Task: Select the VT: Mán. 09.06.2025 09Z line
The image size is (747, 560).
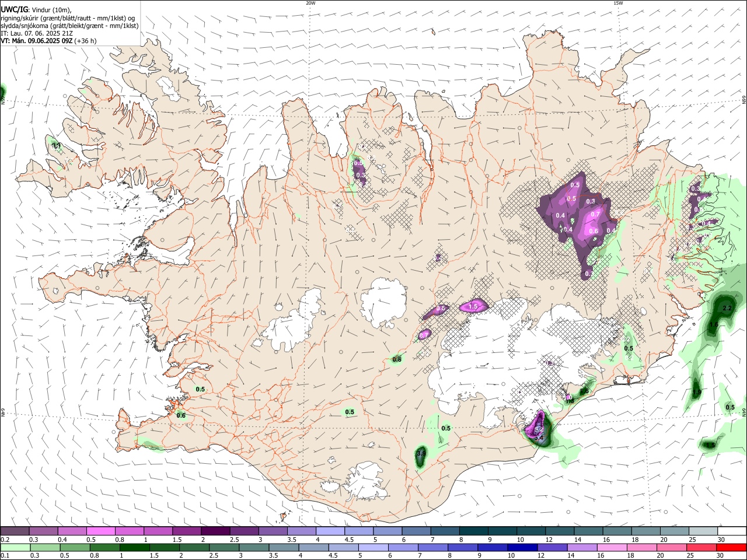Action: pos(48,41)
